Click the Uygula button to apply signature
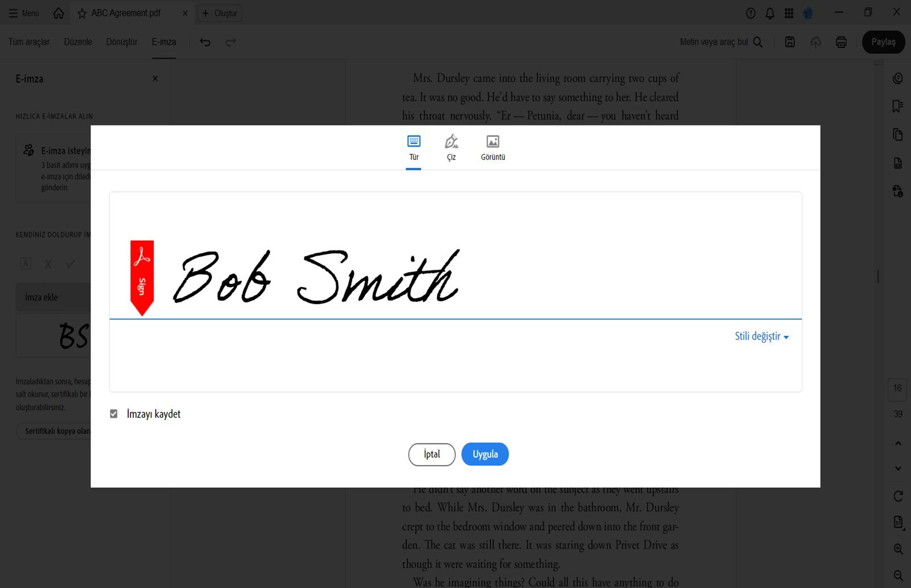This screenshot has height=588, width=911. coord(485,454)
